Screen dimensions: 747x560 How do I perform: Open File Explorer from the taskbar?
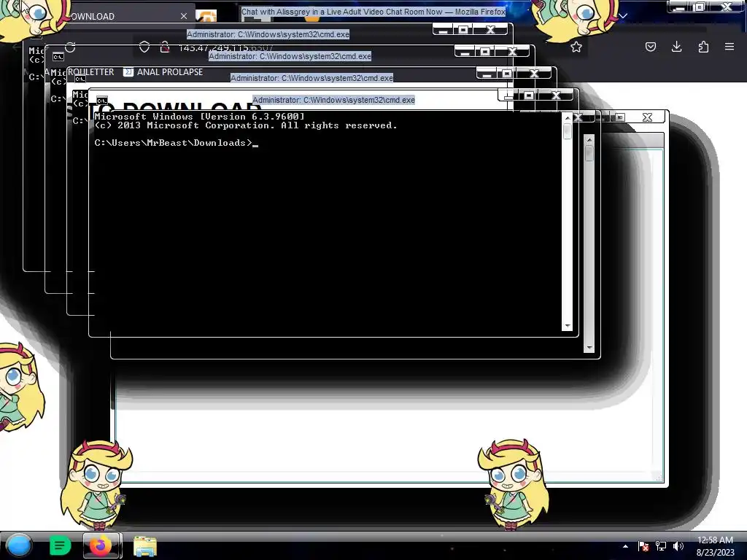145,546
